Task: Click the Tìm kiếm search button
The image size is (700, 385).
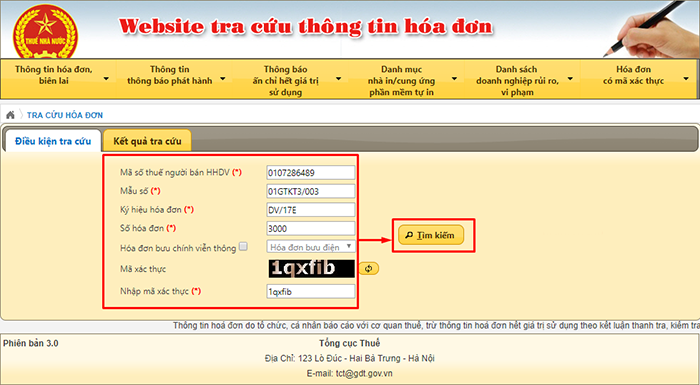Action: [x=431, y=235]
